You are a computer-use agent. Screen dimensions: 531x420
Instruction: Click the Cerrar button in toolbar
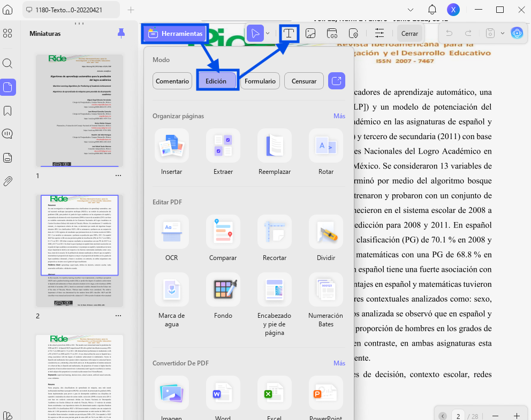click(409, 33)
